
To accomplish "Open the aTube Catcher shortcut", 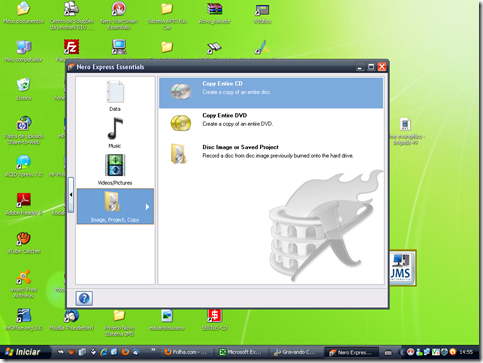I will [24, 243].
